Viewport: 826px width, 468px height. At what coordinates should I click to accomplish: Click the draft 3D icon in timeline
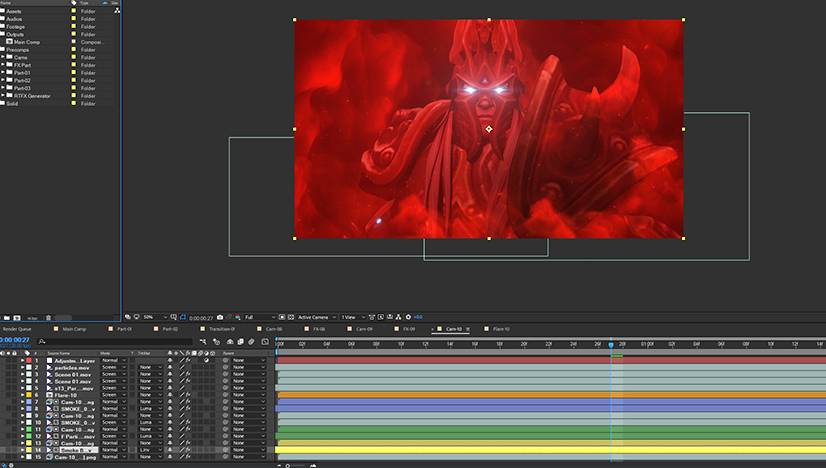(x=217, y=342)
